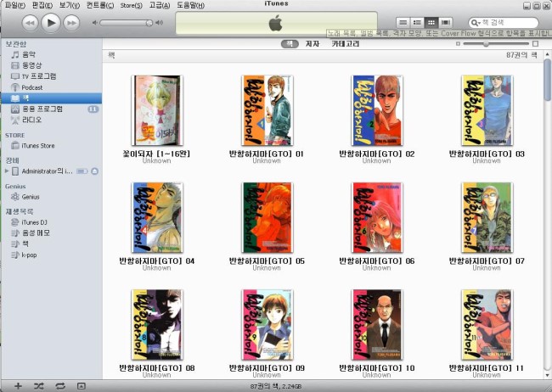Viewport: 552px width, 392px height.
Task: Click the high volume speaker icon
Action: click(160, 23)
